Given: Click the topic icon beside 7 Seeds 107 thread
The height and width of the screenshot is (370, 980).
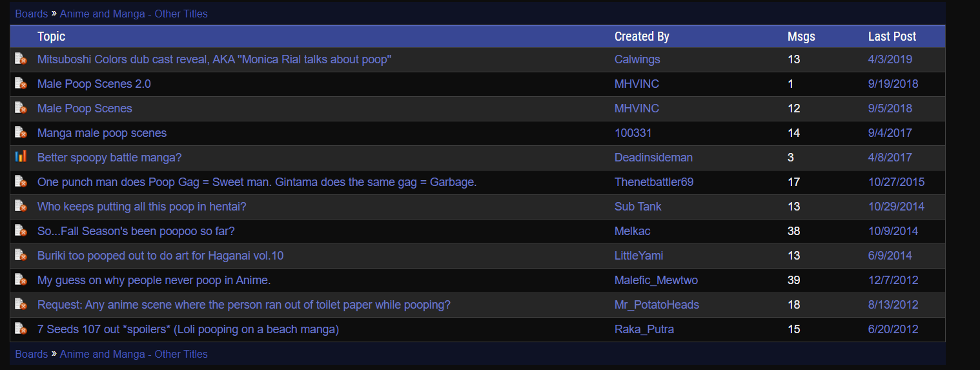Looking at the screenshot, I should (x=21, y=329).
